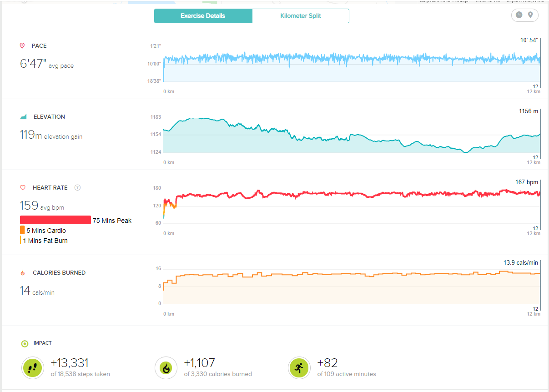Toggle the distance axis pin icon
The image size is (549, 392).
[530, 15]
